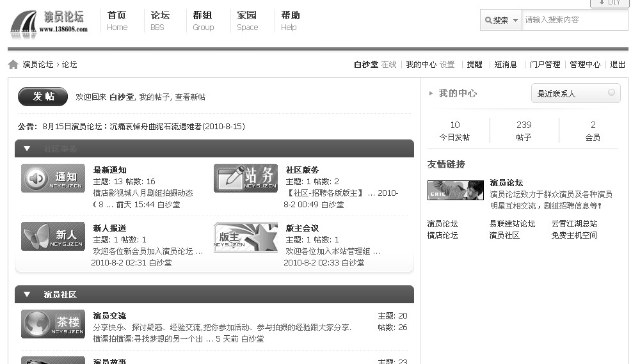Click 论坛 in the breadcrumb
Screen dimensions: 640x364
(x=69, y=65)
